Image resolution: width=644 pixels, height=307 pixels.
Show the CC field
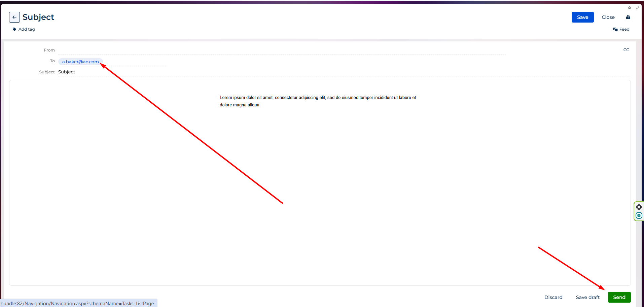tap(626, 50)
